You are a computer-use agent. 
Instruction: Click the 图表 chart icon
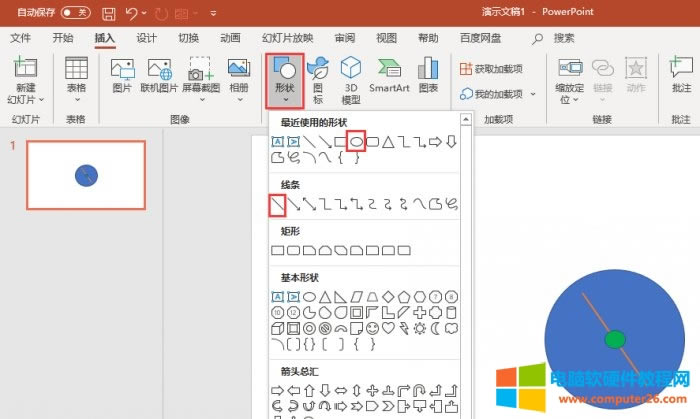[428, 75]
